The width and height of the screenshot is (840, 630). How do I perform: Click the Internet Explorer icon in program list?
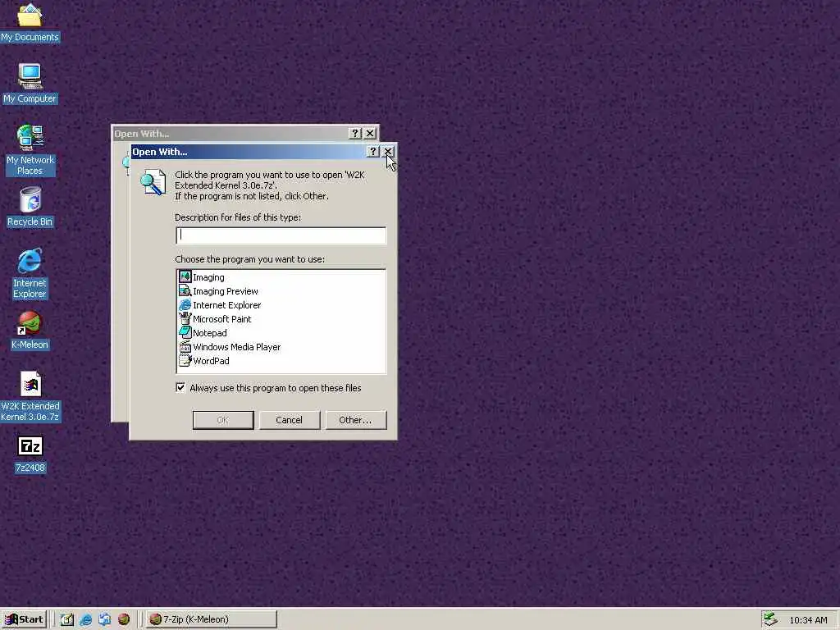pyautogui.click(x=185, y=305)
